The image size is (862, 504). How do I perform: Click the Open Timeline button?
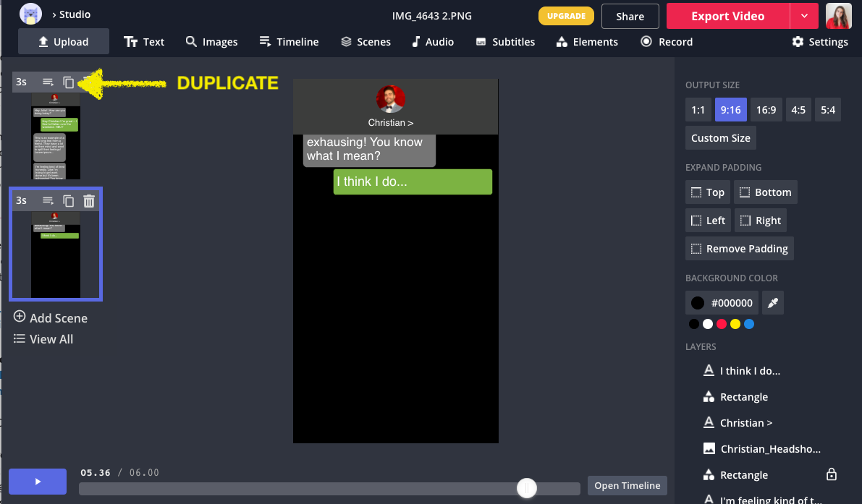[627, 485]
